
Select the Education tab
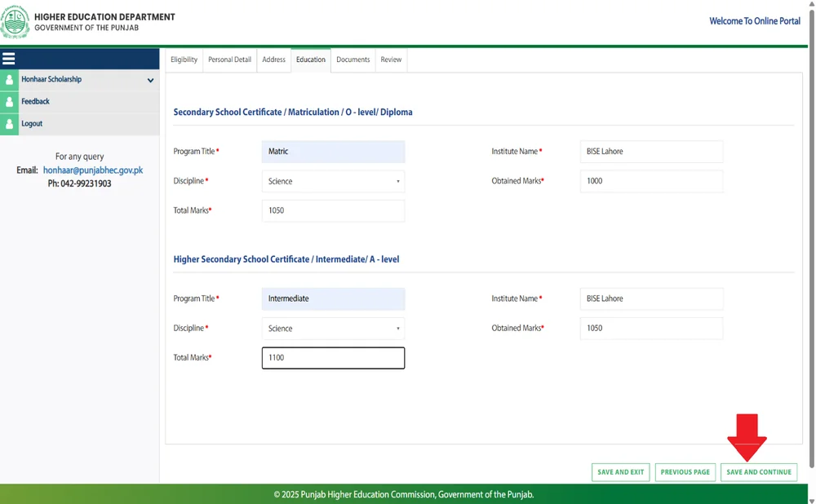click(x=311, y=60)
